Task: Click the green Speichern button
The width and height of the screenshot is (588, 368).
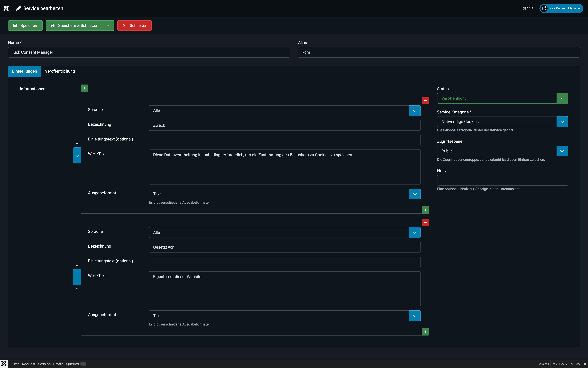Action: click(x=25, y=26)
